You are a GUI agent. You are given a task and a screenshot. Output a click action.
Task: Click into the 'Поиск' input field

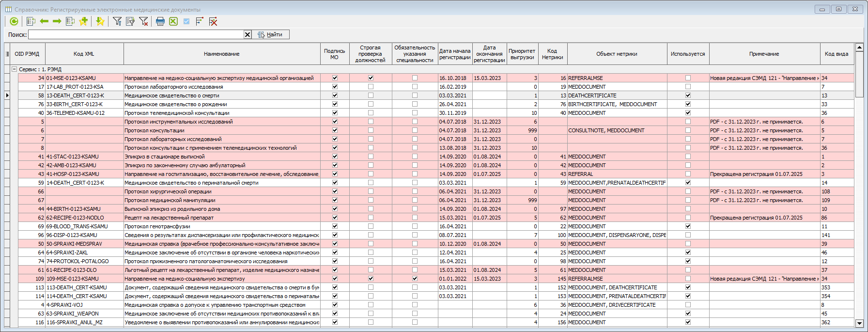point(136,34)
